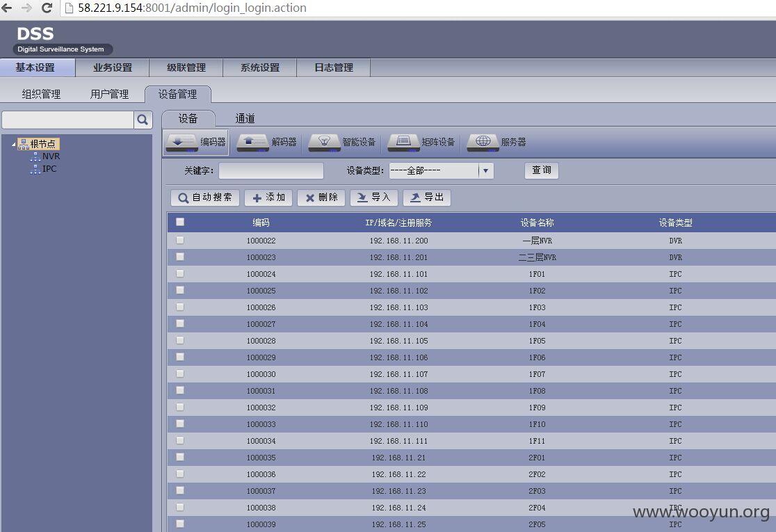Click device name 2F01
776x532 pixels.
pyautogui.click(x=537, y=458)
